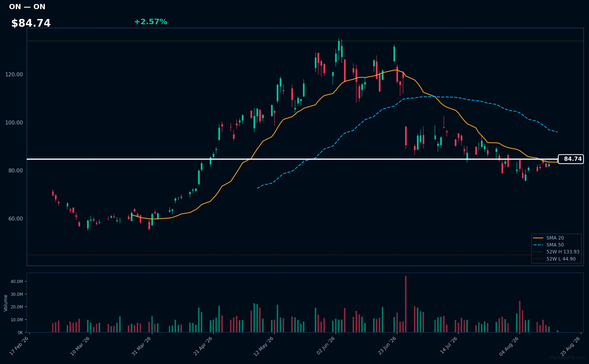Click the SMA 50 blue dashed swatch in legend
The width and height of the screenshot is (589, 364).
tap(538, 245)
